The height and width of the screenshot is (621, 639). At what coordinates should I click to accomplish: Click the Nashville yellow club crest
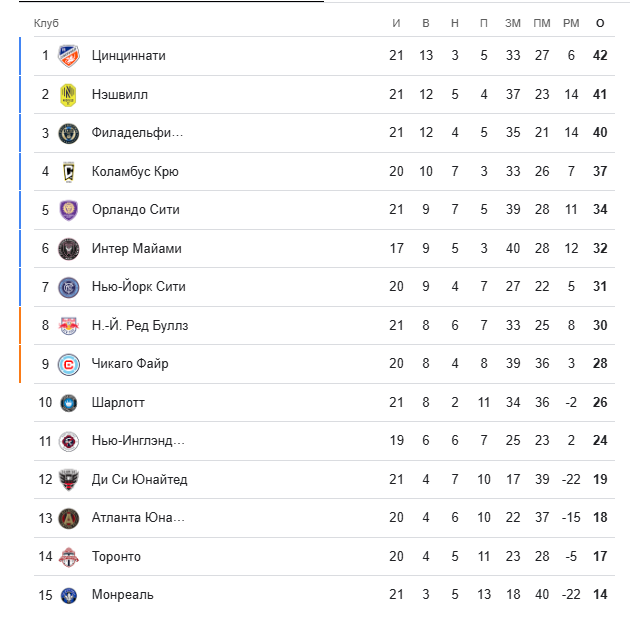coord(68,95)
